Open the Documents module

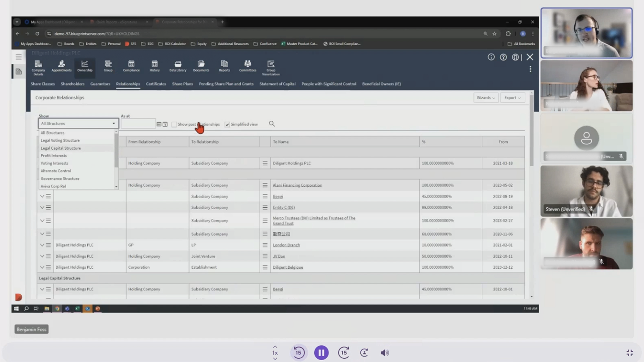201,66
